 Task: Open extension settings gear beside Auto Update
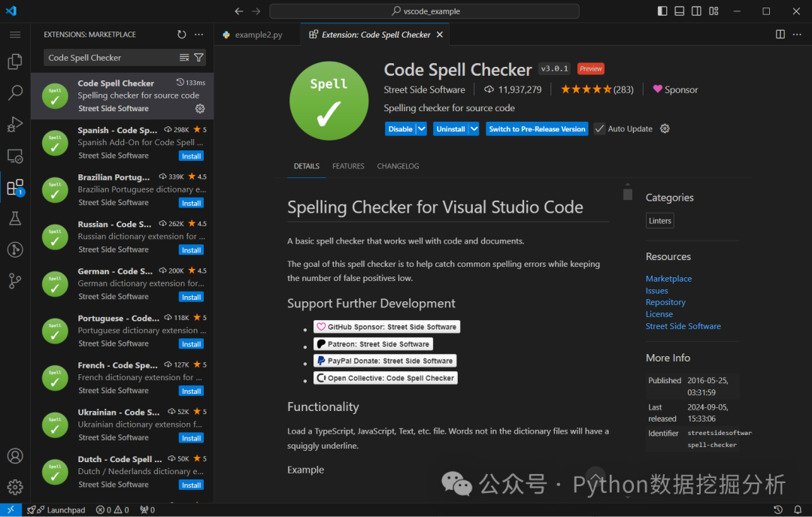pyautogui.click(x=665, y=128)
